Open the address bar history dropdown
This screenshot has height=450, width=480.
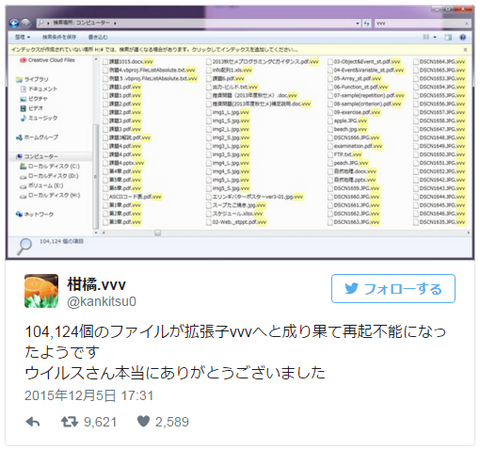pos(358,23)
